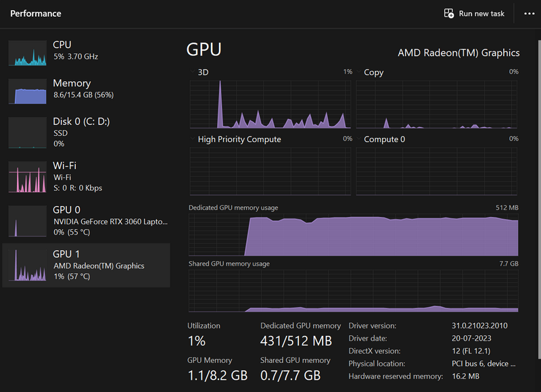Select the CPU mini graph thumbnail
Viewport: 541px width, 392px height.
pyautogui.click(x=27, y=53)
